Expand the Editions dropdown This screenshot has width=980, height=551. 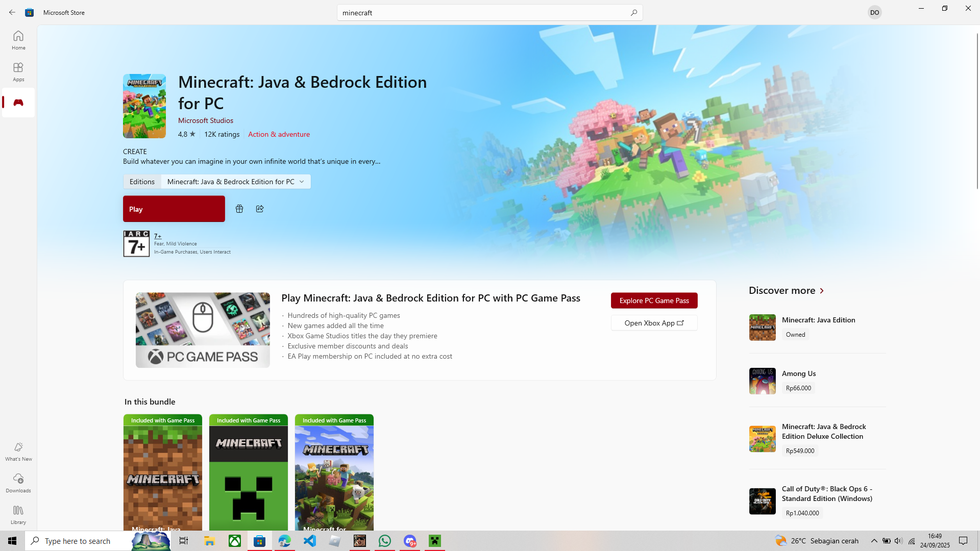pos(236,182)
